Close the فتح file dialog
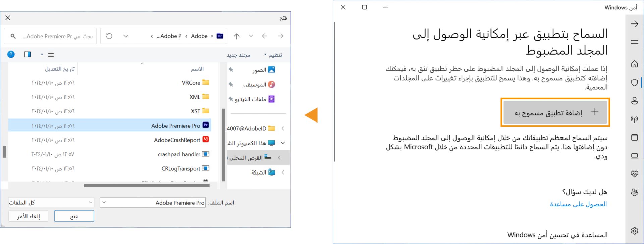Viewport: 644px width, 244px height. tap(8, 18)
